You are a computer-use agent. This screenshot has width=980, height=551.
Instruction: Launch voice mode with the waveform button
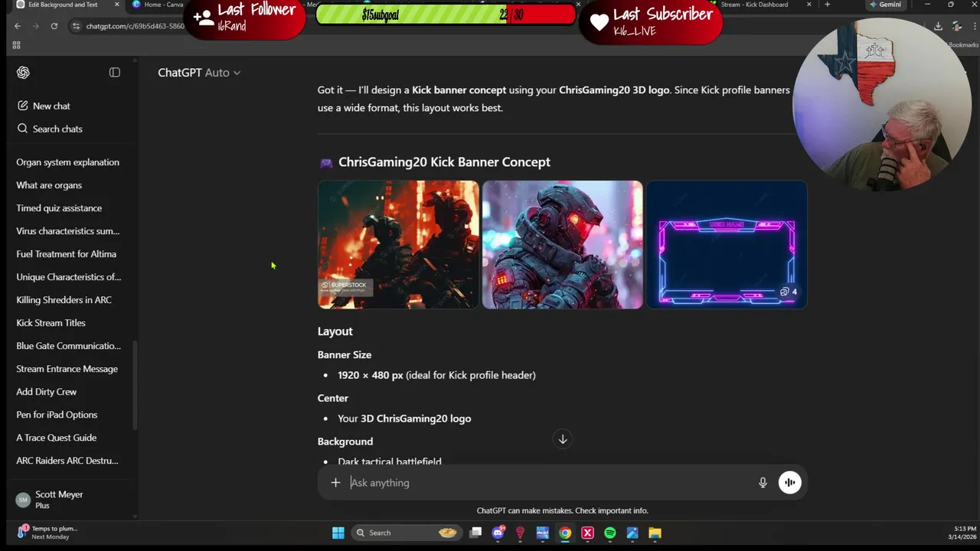click(x=789, y=483)
